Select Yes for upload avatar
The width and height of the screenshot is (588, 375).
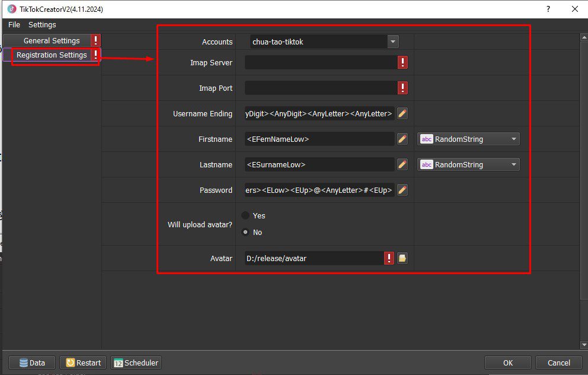(x=245, y=215)
